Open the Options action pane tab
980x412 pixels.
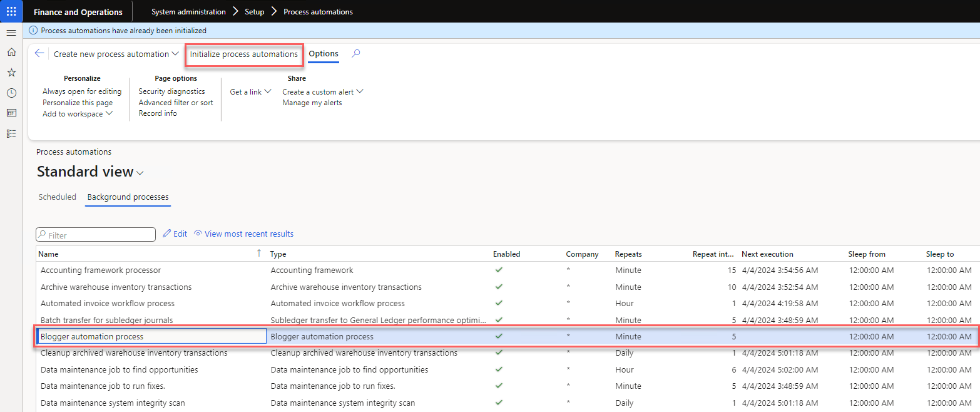coord(324,54)
